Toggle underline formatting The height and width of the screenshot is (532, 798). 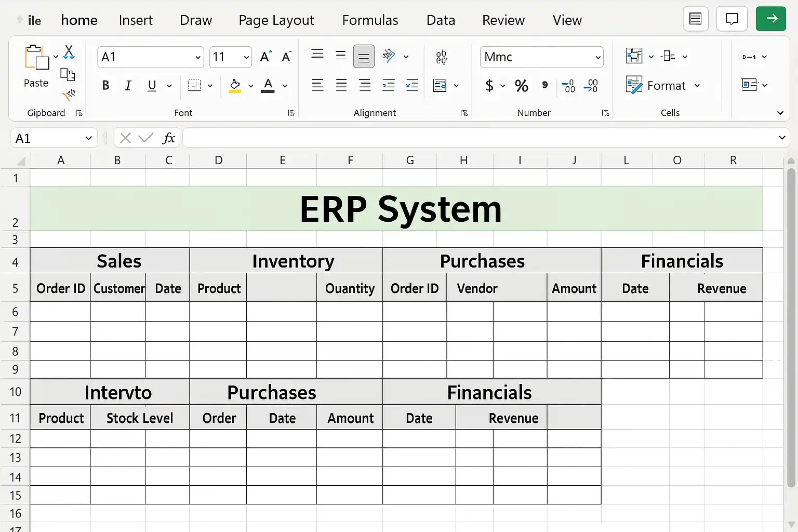click(152, 86)
